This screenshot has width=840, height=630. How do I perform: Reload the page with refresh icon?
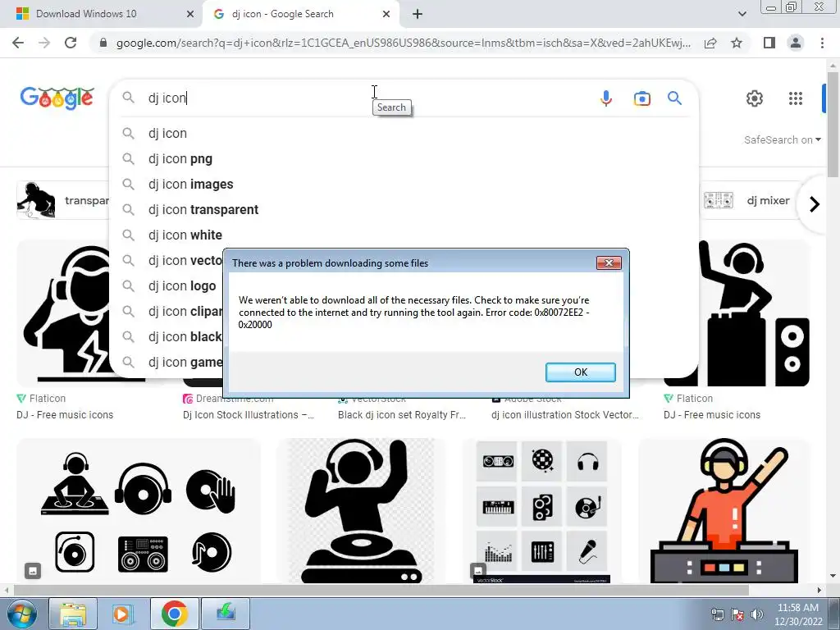pos(71,43)
